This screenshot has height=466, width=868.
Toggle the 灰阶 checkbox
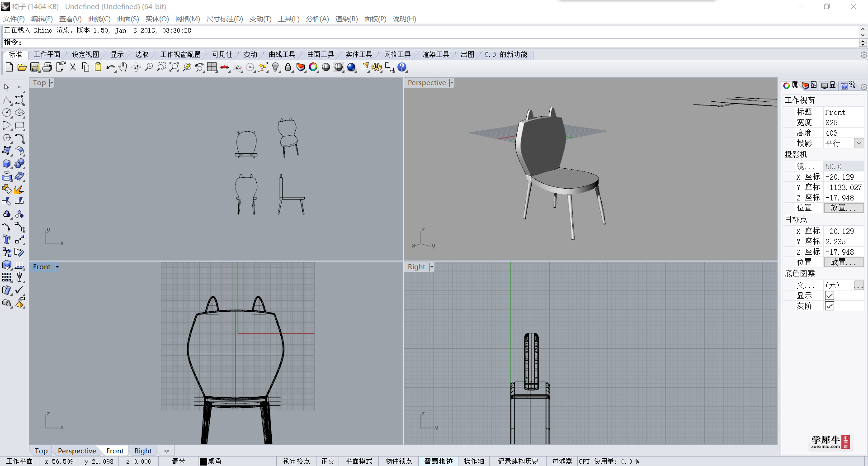click(x=829, y=306)
